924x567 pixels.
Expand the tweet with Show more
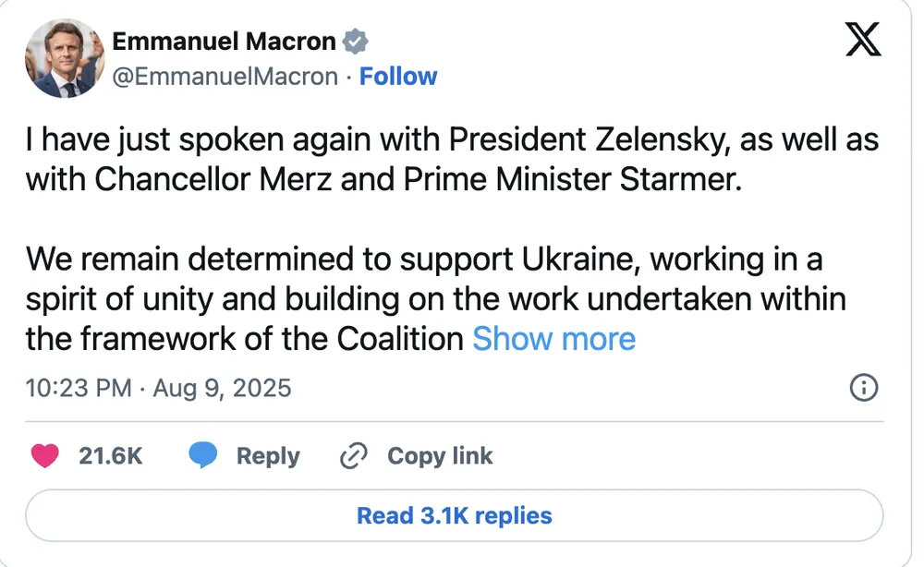pyautogui.click(x=553, y=339)
